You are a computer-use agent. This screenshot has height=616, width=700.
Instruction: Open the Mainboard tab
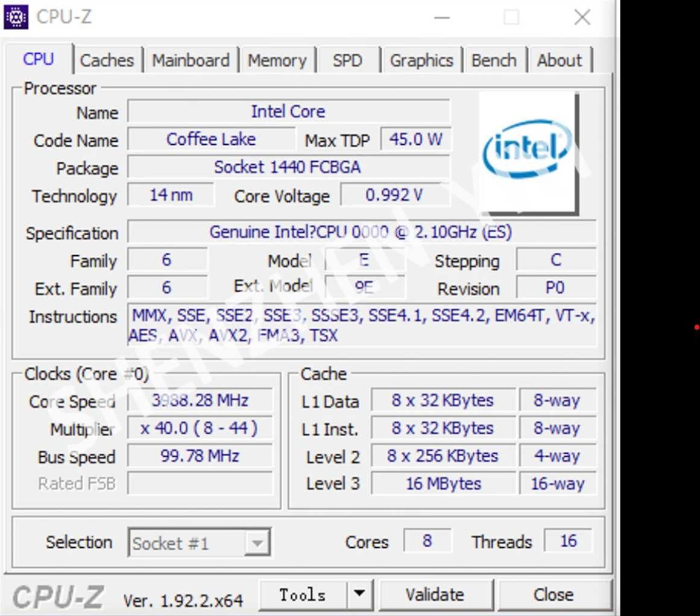[x=191, y=60]
